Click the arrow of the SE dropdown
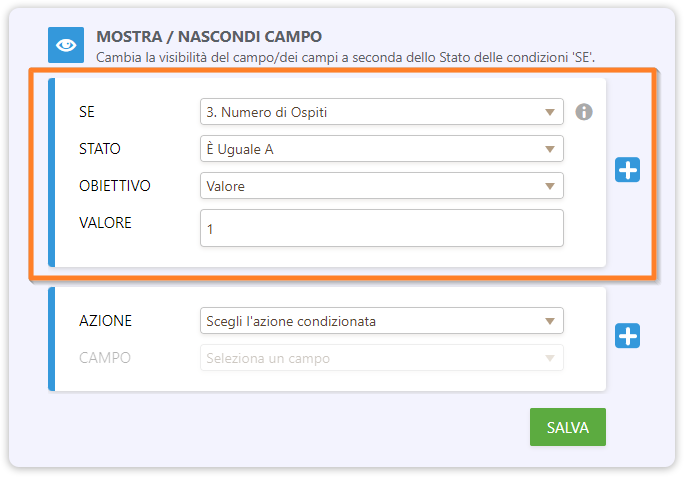The width and height of the screenshot is (684, 477). click(549, 112)
